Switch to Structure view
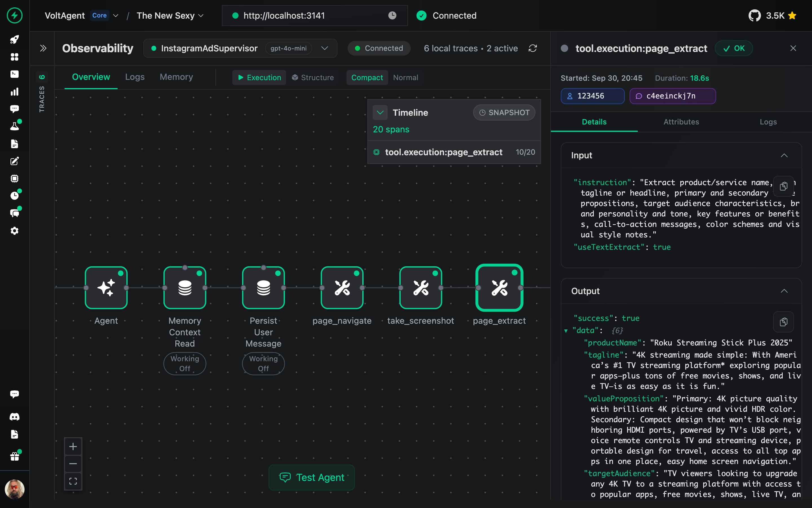Image resolution: width=812 pixels, height=508 pixels. 313,78
